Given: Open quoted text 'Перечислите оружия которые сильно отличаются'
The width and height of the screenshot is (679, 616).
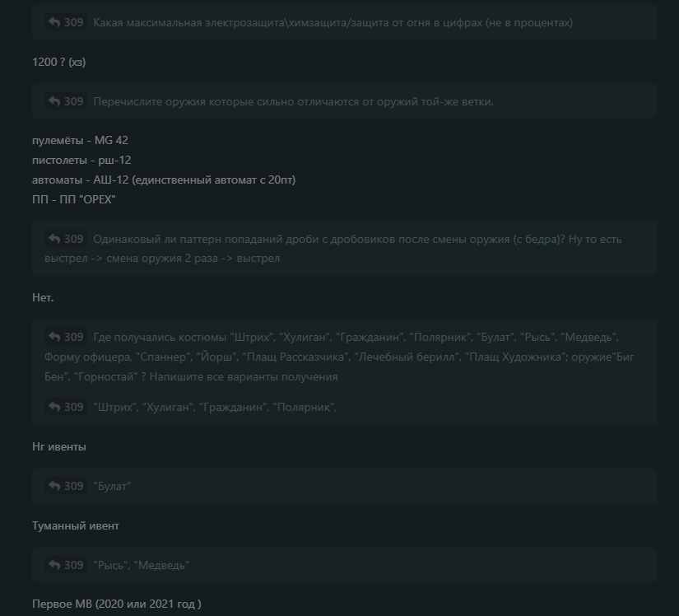Looking at the screenshot, I should point(293,101).
